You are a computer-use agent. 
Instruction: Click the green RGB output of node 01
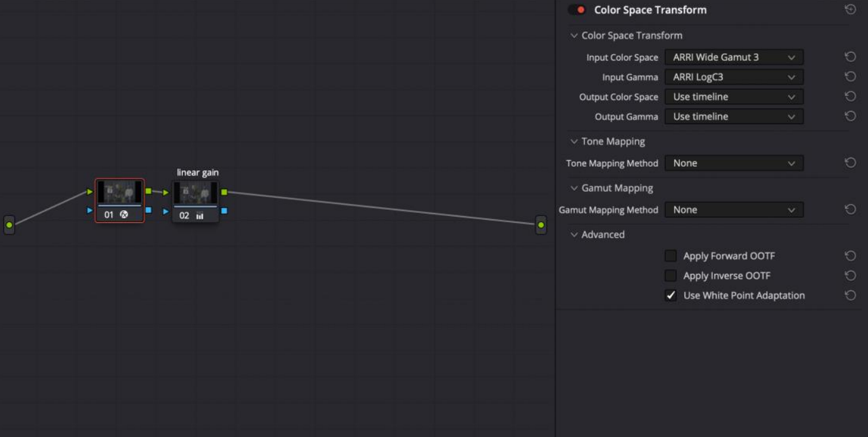coord(149,192)
